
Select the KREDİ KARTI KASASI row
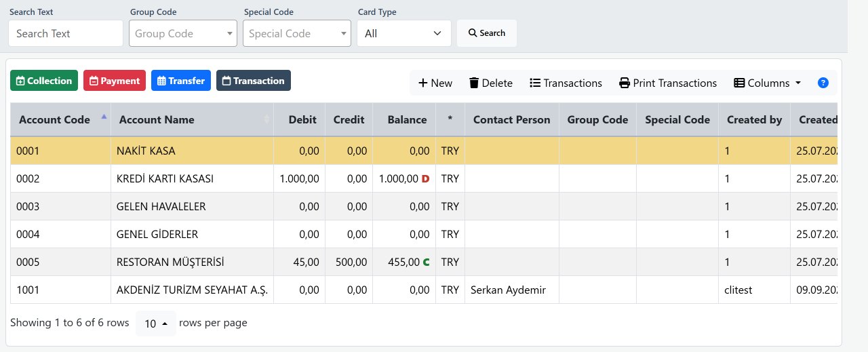point(424,178)
